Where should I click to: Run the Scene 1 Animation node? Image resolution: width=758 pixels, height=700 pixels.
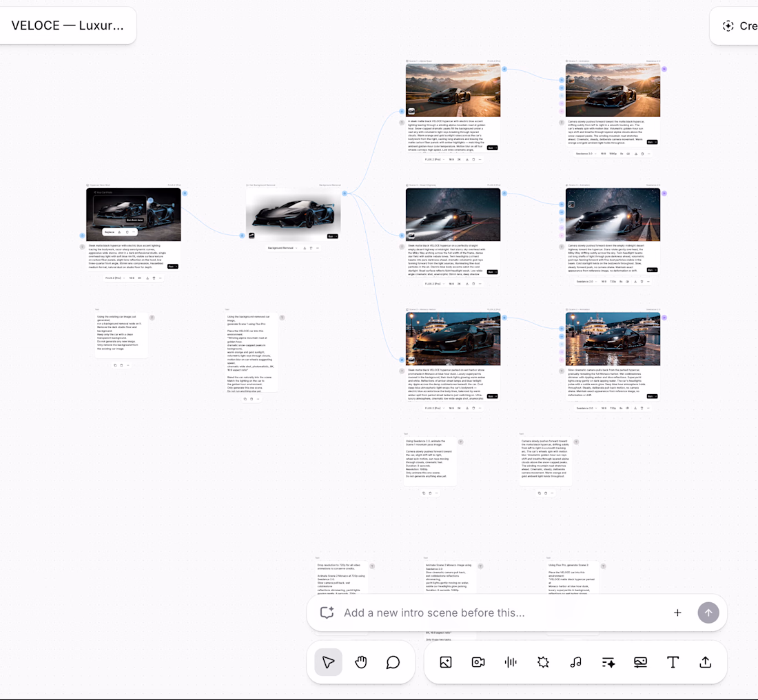pyautogui.click(x=652, y=142)
